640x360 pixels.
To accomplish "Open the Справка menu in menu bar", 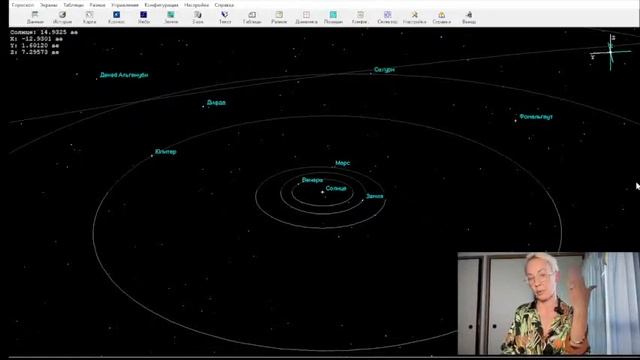I will coord(224,5).
